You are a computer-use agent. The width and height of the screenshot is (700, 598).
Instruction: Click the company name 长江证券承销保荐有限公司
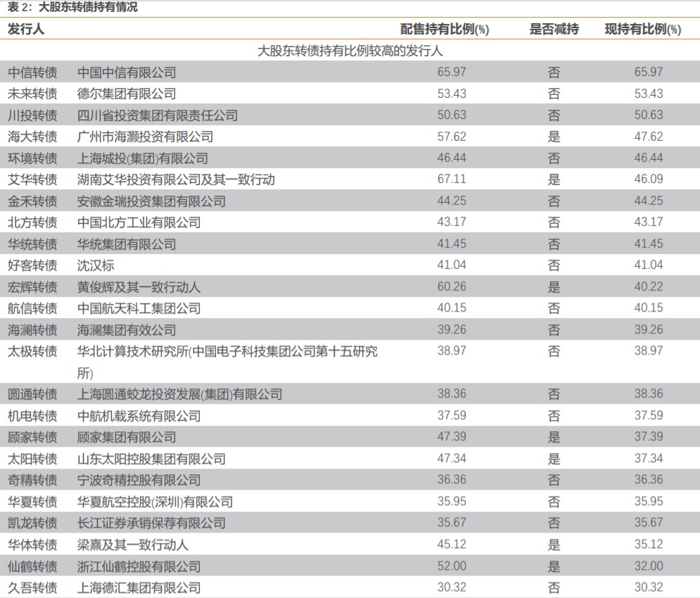pos(151,523)
